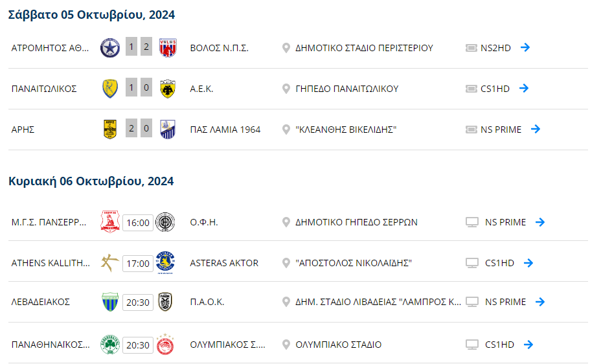This screenshot has height=364, width=590.
Task: Click the ΓΗΠΕΔΟ ΠΑΝΑΙΤΩΛΙΚΟΥ stadium name
Action: [347, 89]
